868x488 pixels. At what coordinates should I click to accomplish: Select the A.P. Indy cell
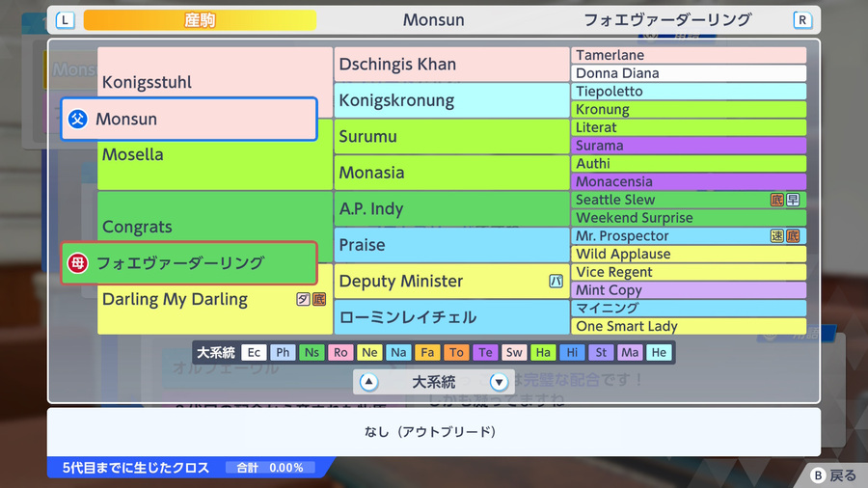451,208
